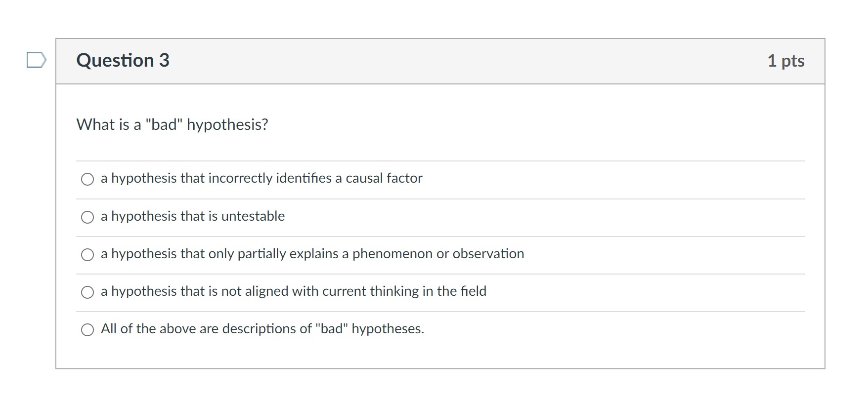
Task: Choose the radio button for untestable hypothesis
Action: (87, 217)
